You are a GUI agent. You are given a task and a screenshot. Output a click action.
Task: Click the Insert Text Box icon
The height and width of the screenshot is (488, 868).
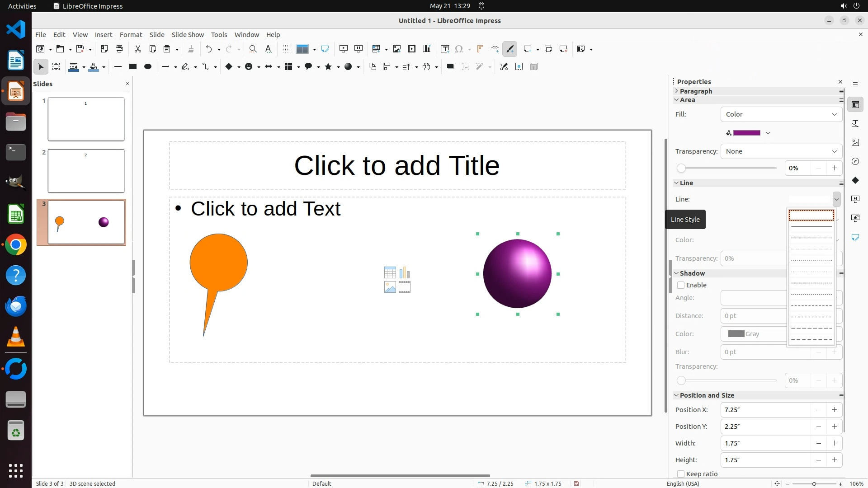click(x=445, y=49)
